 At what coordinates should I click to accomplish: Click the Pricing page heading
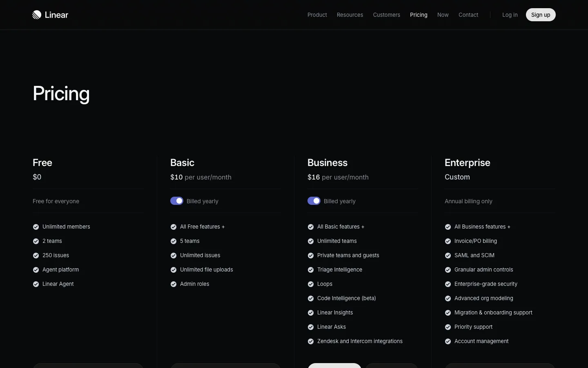coord(61,94)
